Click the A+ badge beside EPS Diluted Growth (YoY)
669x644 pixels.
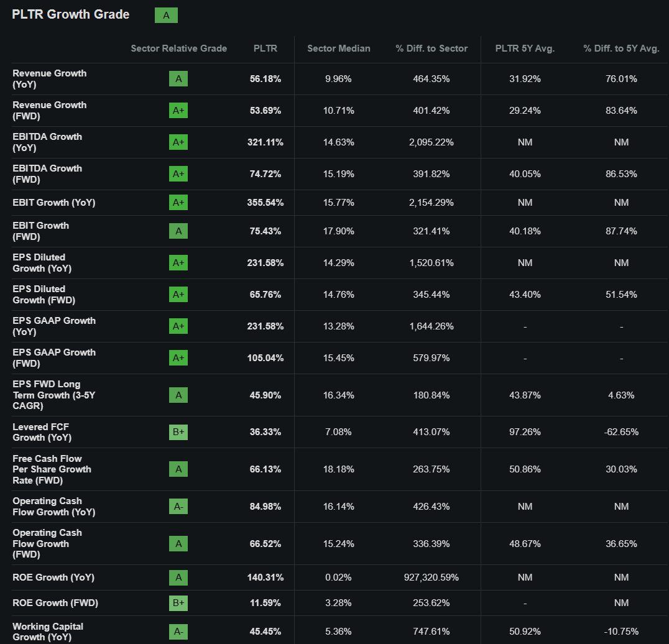coord(178,262)
